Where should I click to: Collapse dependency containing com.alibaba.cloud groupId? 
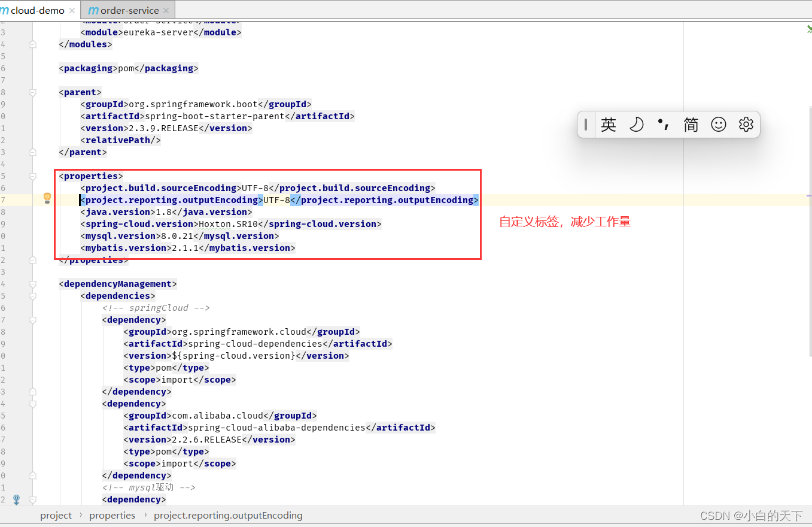33,404
